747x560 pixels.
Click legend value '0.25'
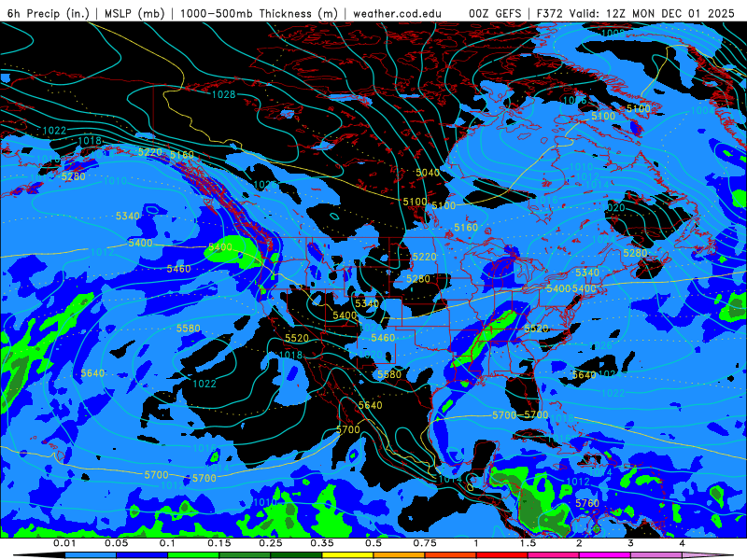pyautogui.click(x=271, y=543)
